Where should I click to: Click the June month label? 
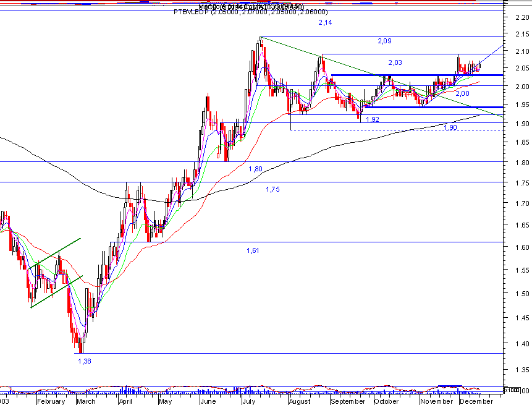(x=208, y=401)
